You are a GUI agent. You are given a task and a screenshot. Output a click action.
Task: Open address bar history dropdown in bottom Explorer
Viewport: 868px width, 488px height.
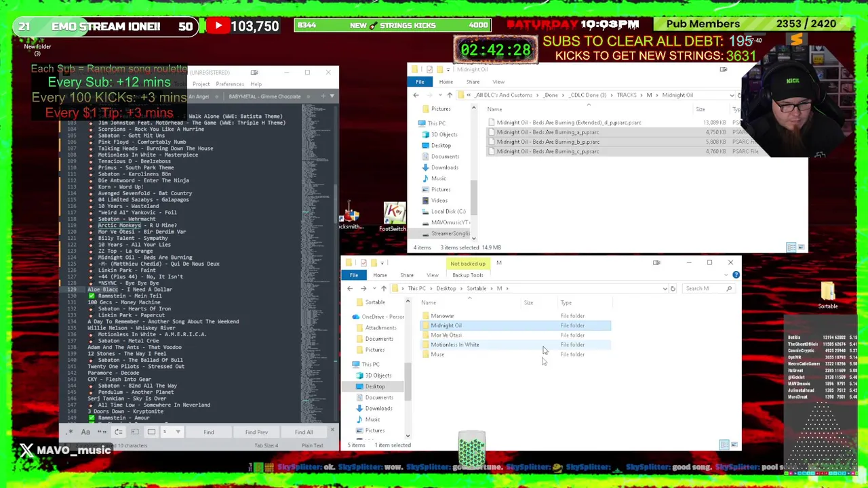[x=665, y=288]
